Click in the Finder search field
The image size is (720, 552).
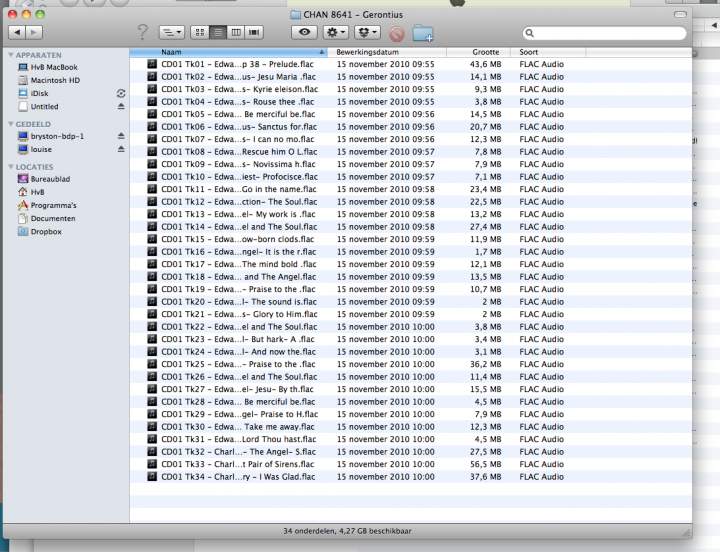[x=610, y=33]
